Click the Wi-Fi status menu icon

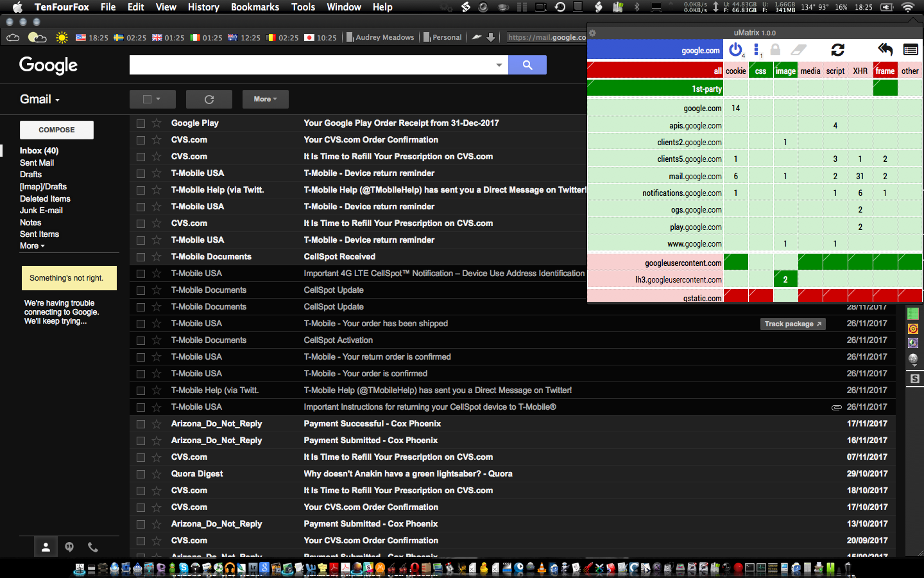click(908, 7)
